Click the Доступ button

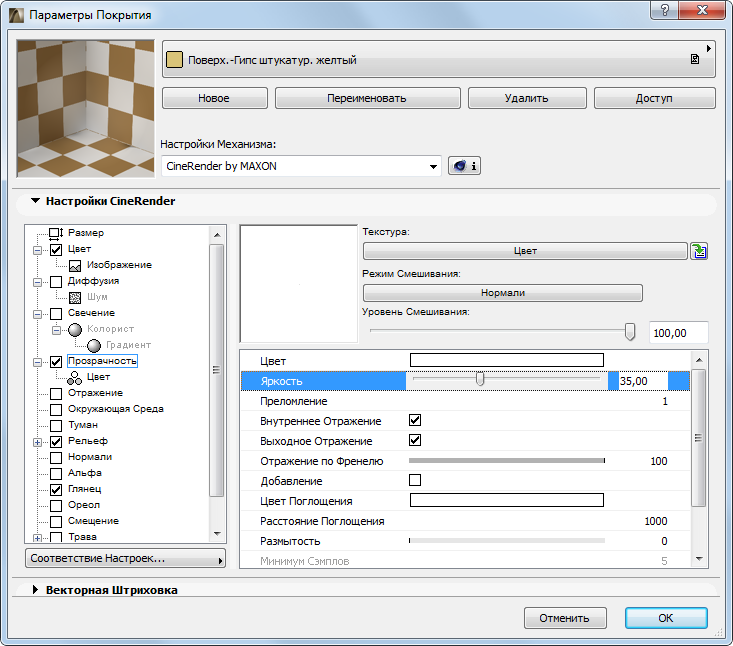tap(654, 98)
